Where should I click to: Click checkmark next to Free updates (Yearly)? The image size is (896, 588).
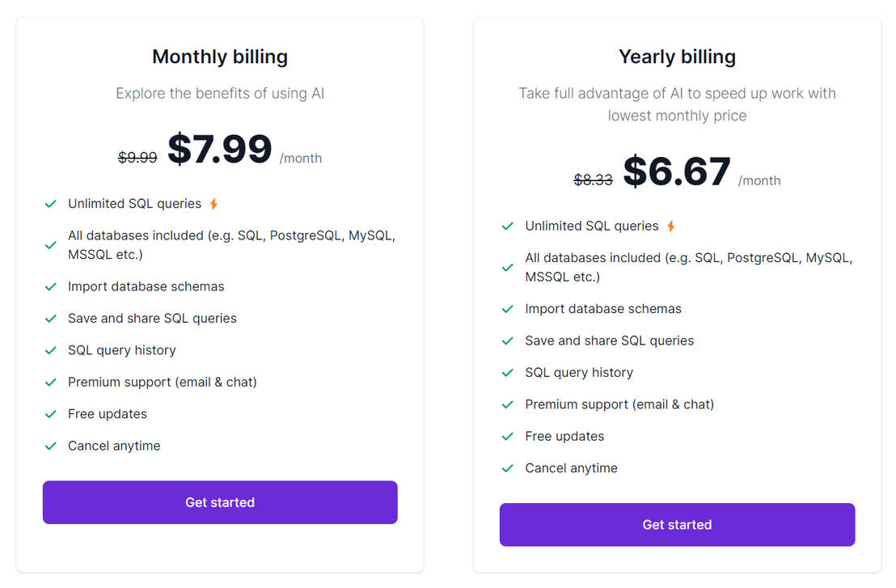(x=508, y=436)
